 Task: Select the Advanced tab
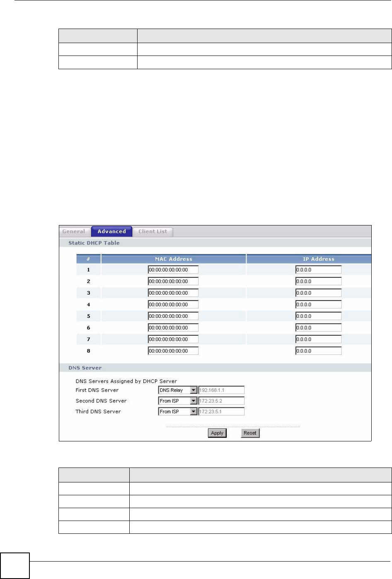click(111, 232)
